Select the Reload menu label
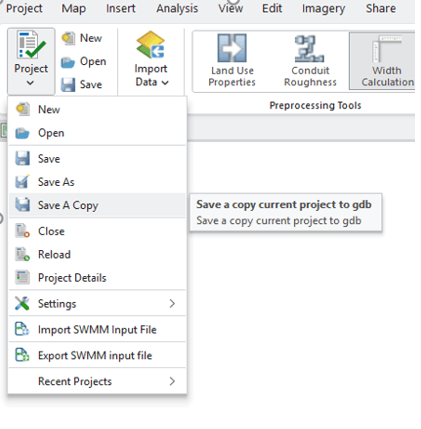 (54, 255)
